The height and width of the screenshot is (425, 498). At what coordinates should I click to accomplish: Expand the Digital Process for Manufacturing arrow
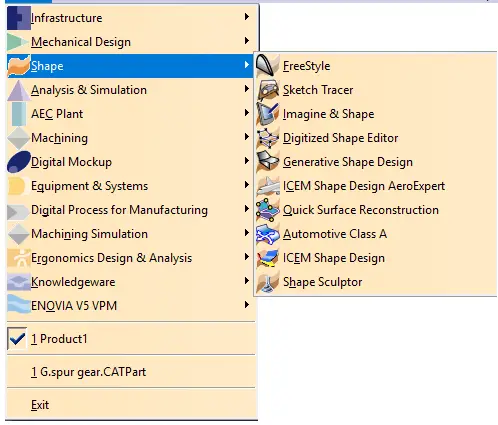point(247,209)
